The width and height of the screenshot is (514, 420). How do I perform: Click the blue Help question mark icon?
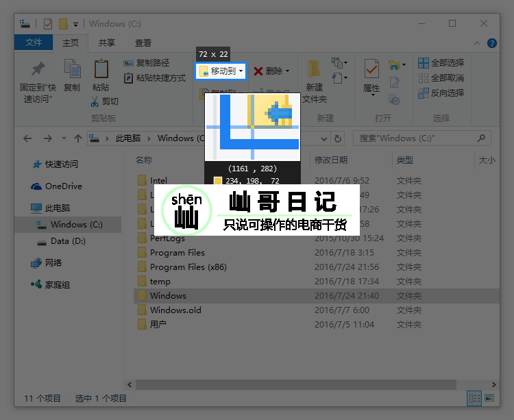tap(491, 43)
